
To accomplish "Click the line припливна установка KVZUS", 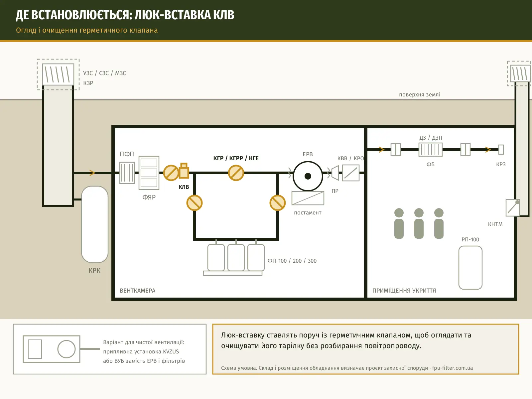I will click(x=141, y=351).
